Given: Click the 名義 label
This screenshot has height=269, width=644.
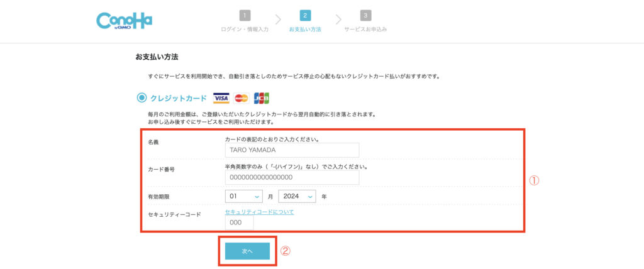Looking at the screenshot, I should point(153,142).
